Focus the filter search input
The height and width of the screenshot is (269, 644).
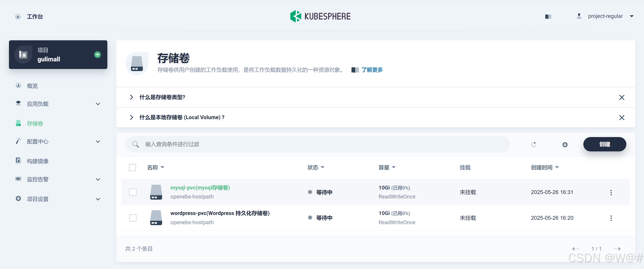click(317, 144)
